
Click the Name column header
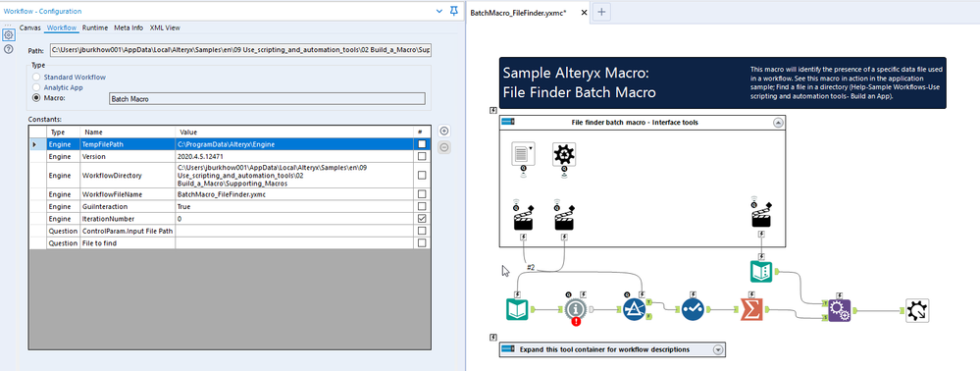pos(128,132)
